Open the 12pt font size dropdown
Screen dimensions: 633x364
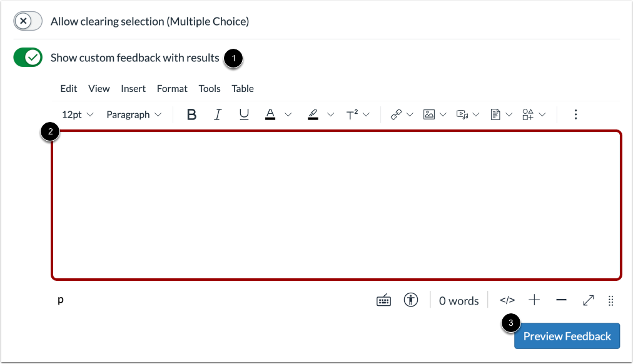76,114
